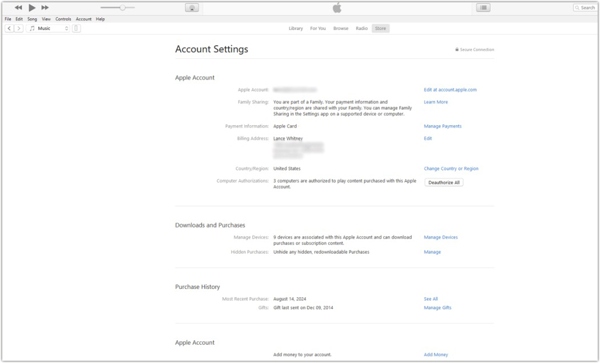Open the AirPlay output icon
Image resolution: width=600 pixels, height=363 pixels.
(x=192, y=8)
